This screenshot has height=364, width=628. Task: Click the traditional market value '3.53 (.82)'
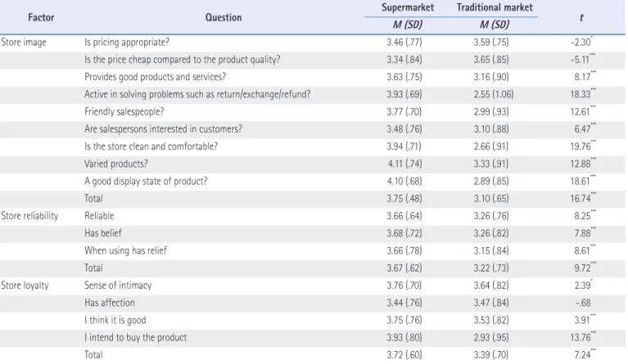(x=491, y=320)
